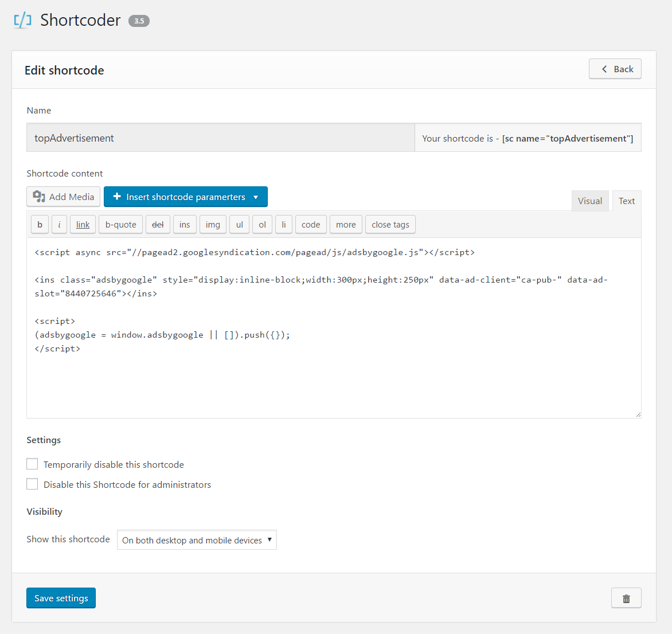The height and width of the screenshot is (634, 672).
Task: Click inside the shortcode content textarea
Action: (x=333, y=378)
